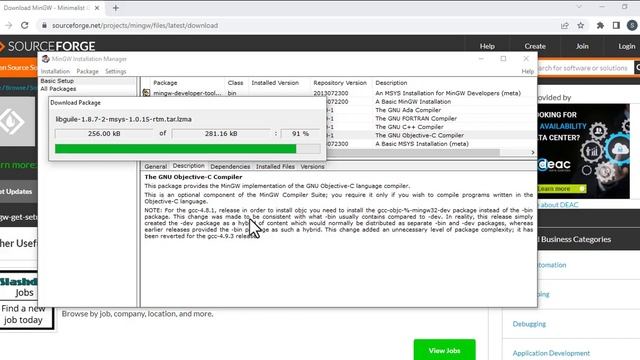This screenshot has height=360, width=640.
Task: Click the 256.00 kB downloaded size field
Action: pos(104,134)
